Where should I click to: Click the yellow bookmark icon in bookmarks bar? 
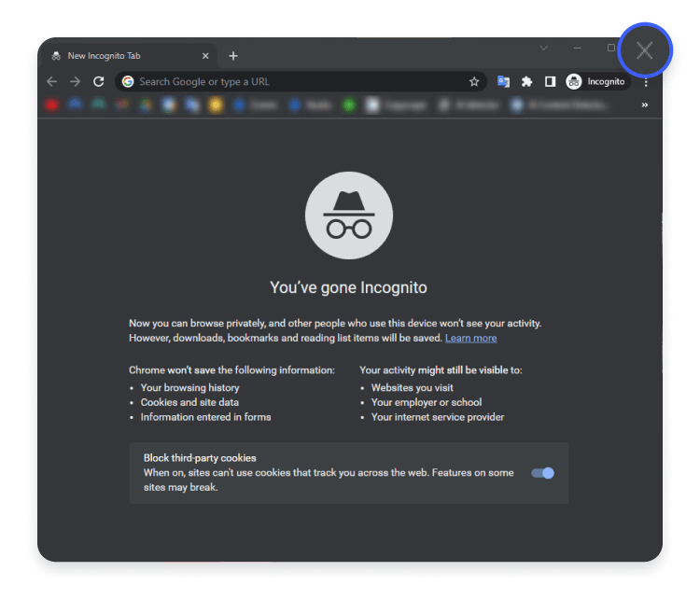216,105
